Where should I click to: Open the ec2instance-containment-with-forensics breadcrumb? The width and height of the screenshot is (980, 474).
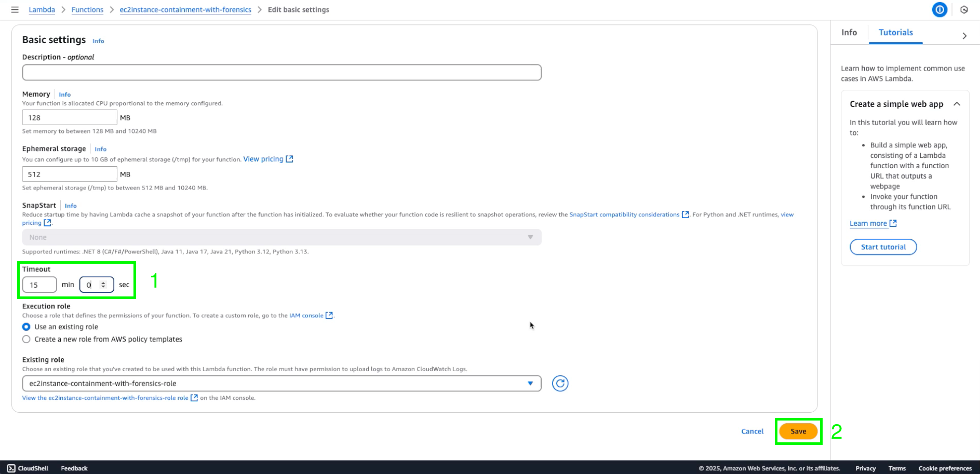click(185, 10)
